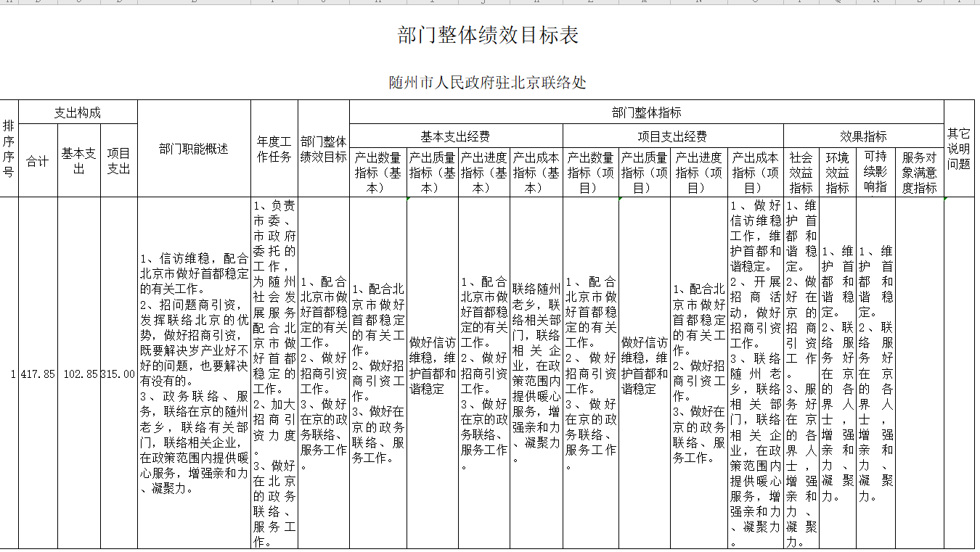The width and height of the screenshot is (980, 552).
Task: Select the subtitle 随州市人民政府驻北京联络处 cell
Action: 488,83
